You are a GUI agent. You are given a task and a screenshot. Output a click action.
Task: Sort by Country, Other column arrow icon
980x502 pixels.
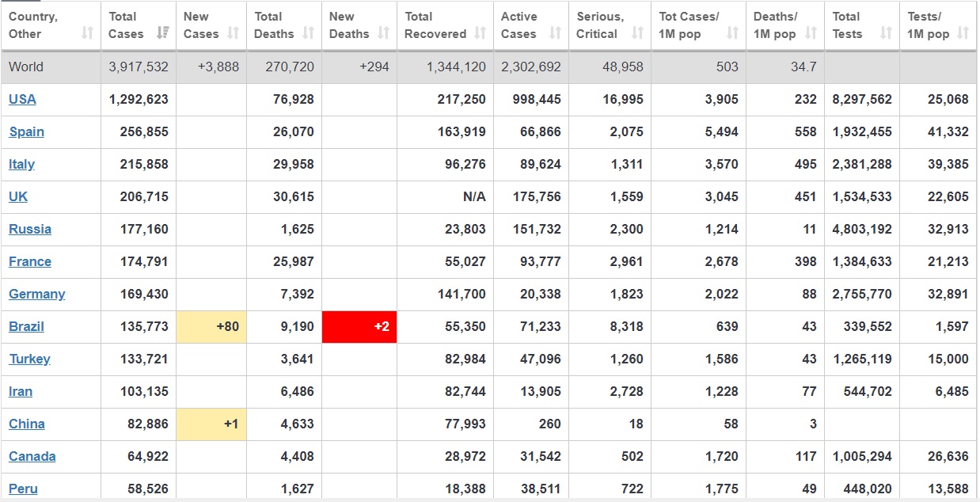tap(87, 33)
